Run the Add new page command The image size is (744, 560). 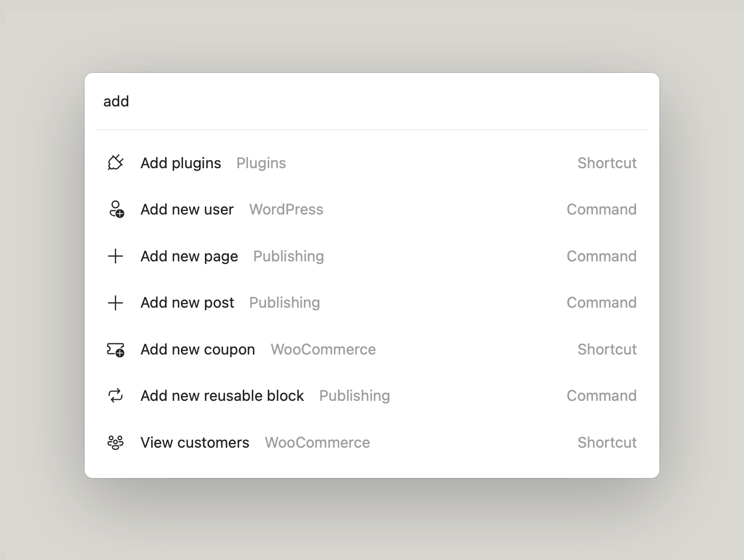(189, 256)
